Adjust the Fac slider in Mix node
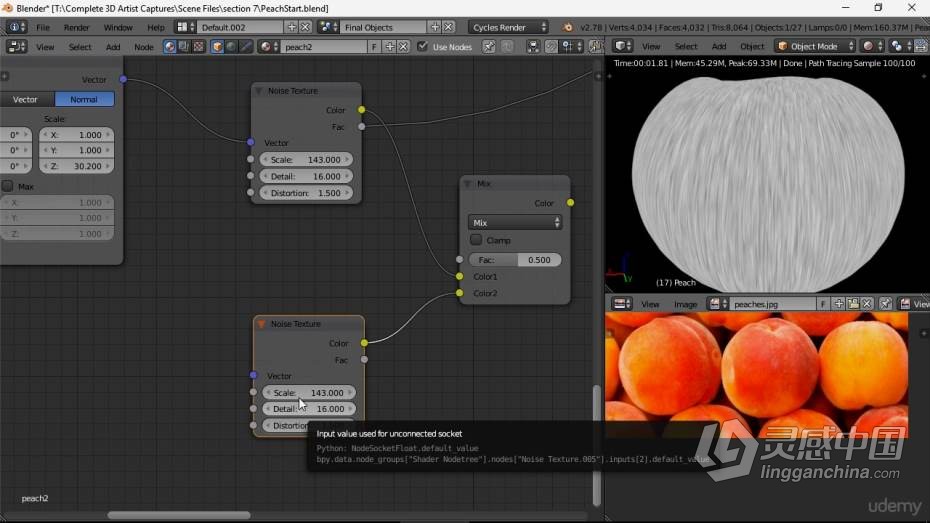930x523 pixels. (x=515, y=260)
